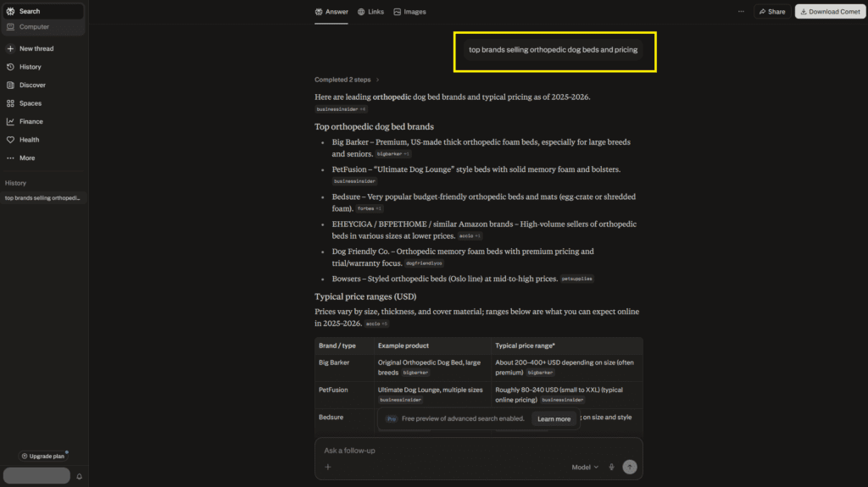Open the Search section in sidebar
Image resolution: width=868 pixels, height=487 pixels.
42,11
